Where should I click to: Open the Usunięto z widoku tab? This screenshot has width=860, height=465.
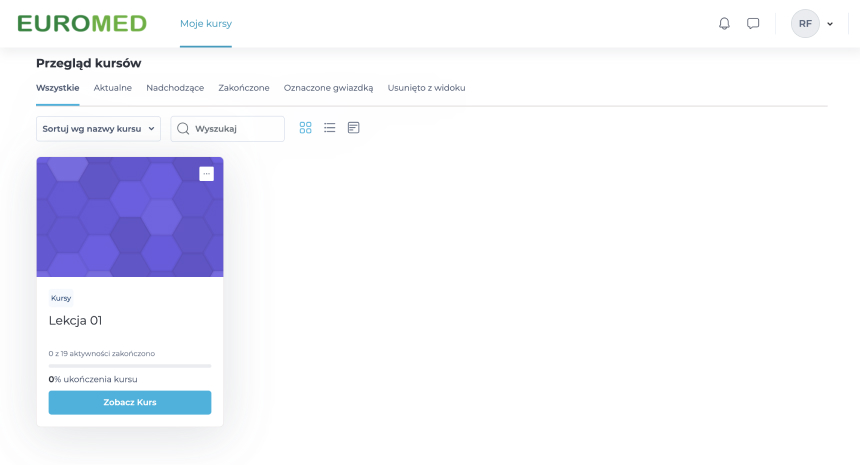426,88
